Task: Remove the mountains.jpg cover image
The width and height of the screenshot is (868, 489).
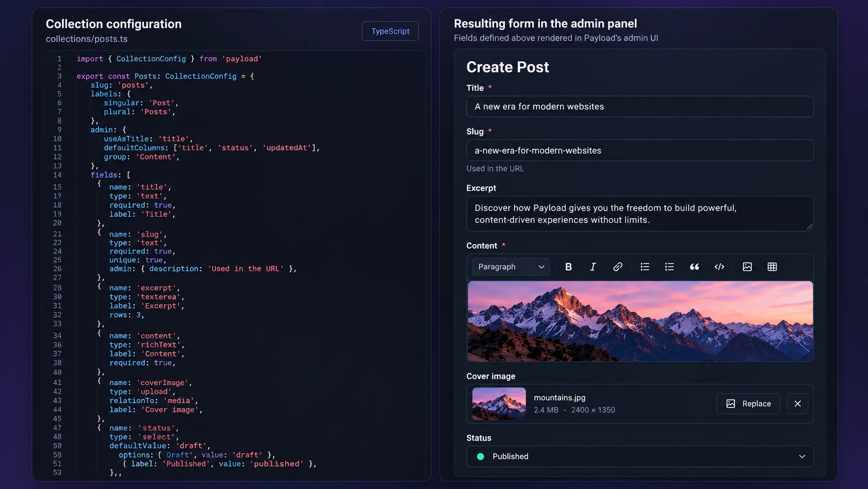Action: tap(797, 404)
